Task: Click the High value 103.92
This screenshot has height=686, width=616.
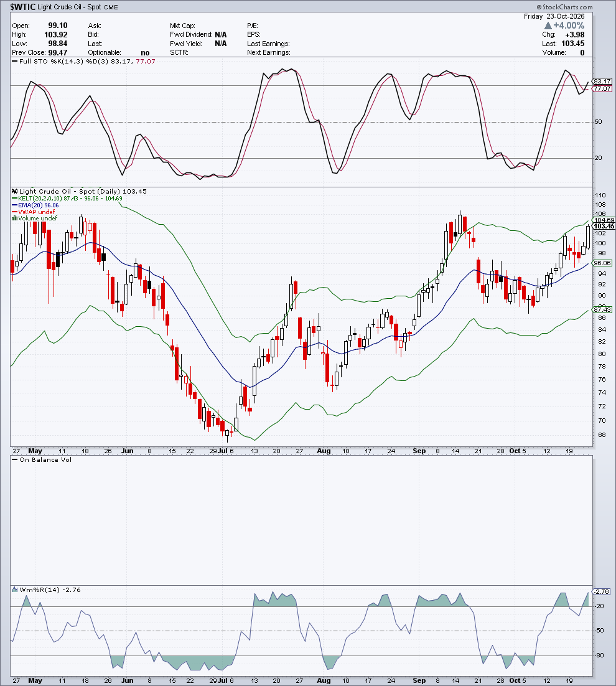Action: 56,35
